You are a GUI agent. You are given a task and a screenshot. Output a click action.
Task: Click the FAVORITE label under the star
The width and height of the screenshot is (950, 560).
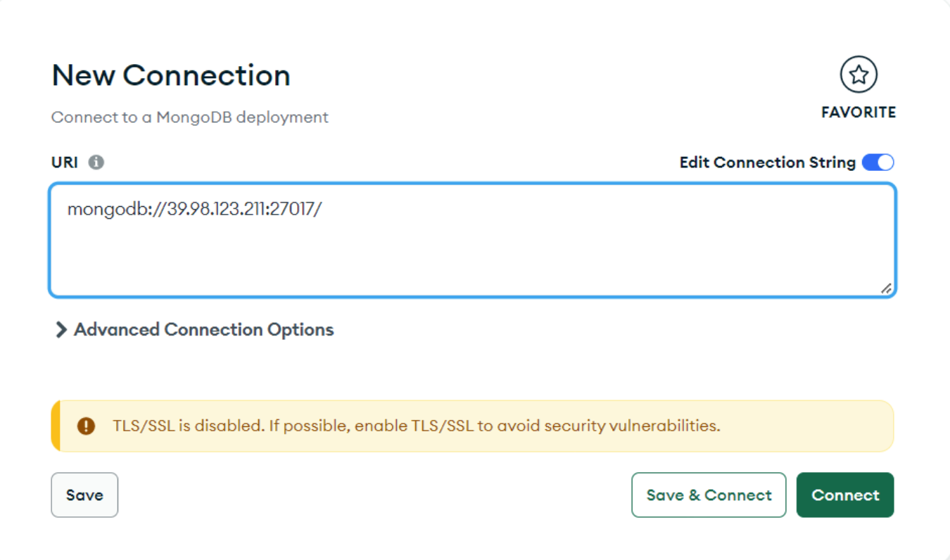tap(858, 113)
